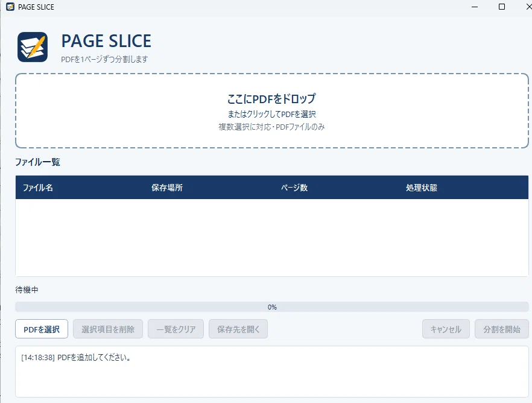The image size is (532, 403).
Task: Sort by the ファイル名 column header
Action: [x=37, y=188]
